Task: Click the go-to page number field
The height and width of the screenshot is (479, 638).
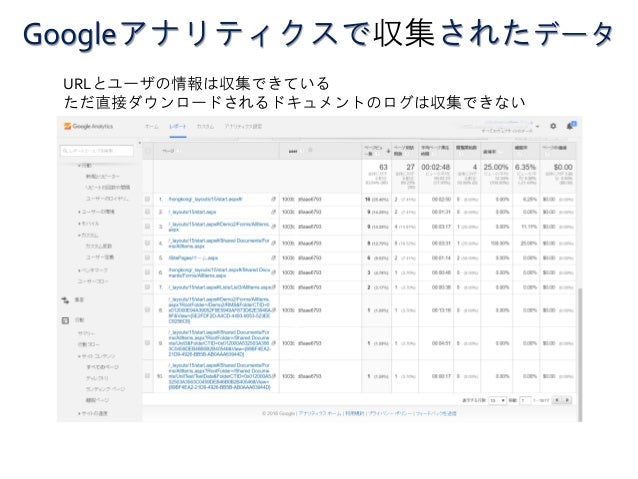Action: [525, 400]
